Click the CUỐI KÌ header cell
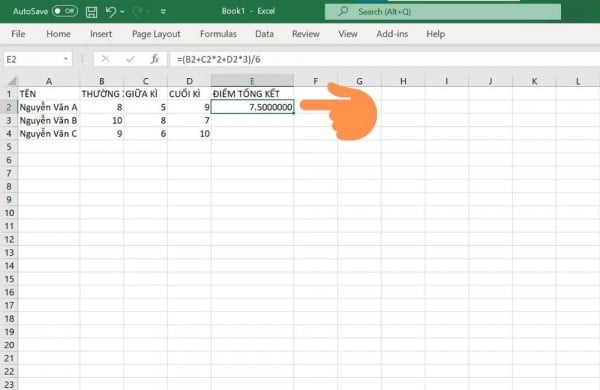The width and height of the screenshot is (600, 390). click(189, 94)
